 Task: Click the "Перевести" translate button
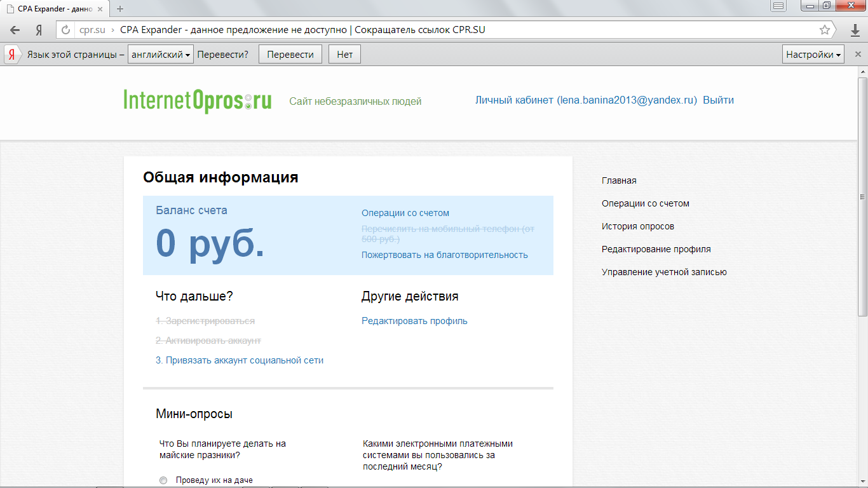(290, 55)
